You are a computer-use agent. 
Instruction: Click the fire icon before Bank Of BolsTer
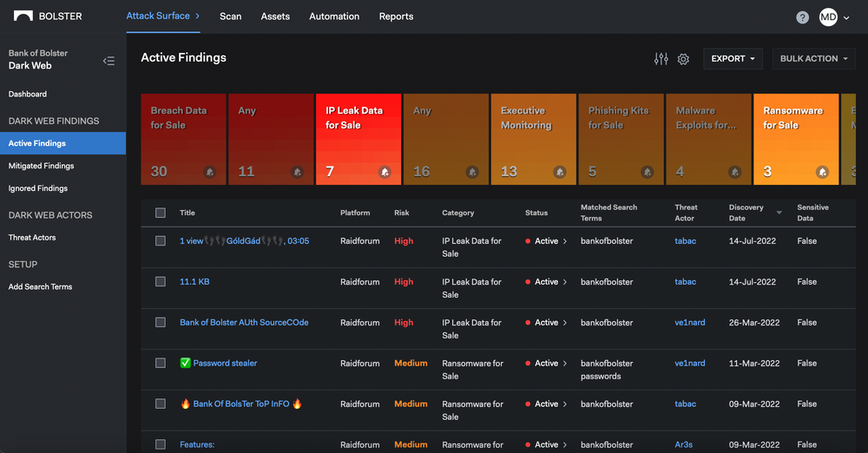point(186,404)
